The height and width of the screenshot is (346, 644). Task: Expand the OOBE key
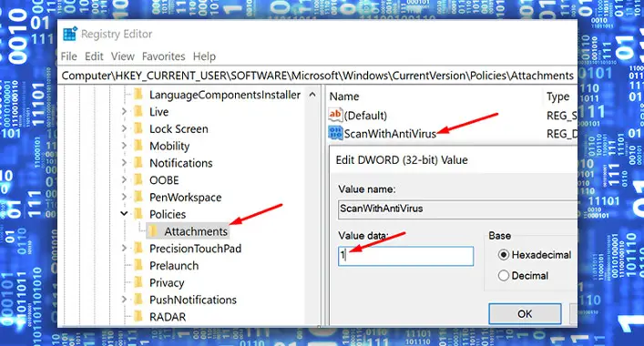click(124, 179)
